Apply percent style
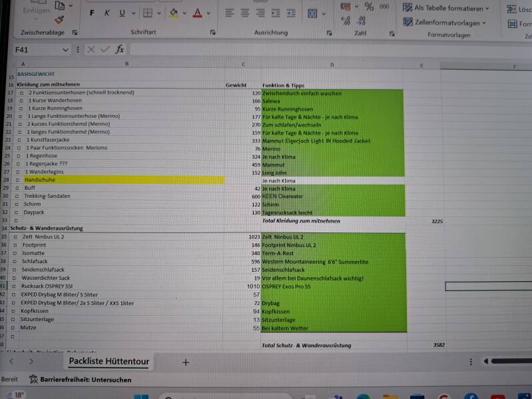Viewport: 532px width, 399px height. coord(369,6)
